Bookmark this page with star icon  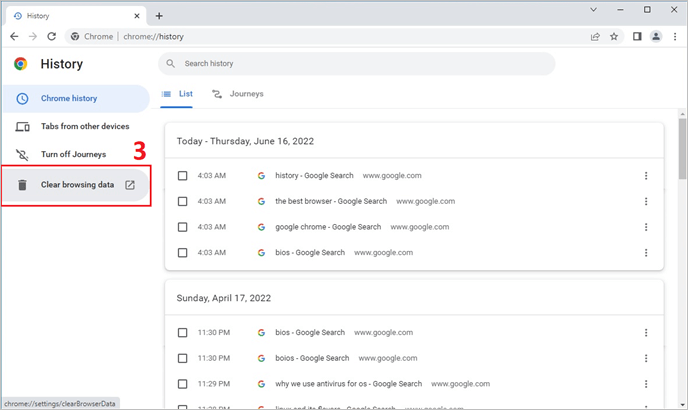pyautogui.click(x=614, y=36)
